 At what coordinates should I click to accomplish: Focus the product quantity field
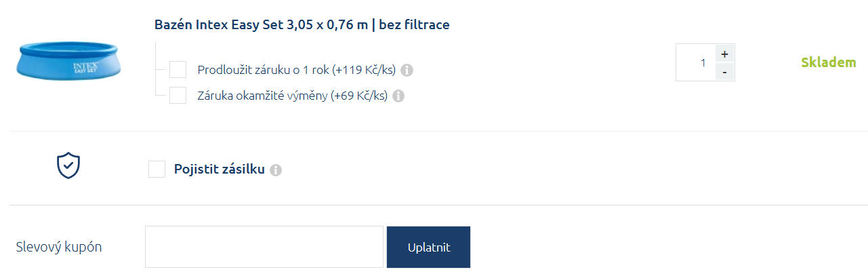pos(696,63)
